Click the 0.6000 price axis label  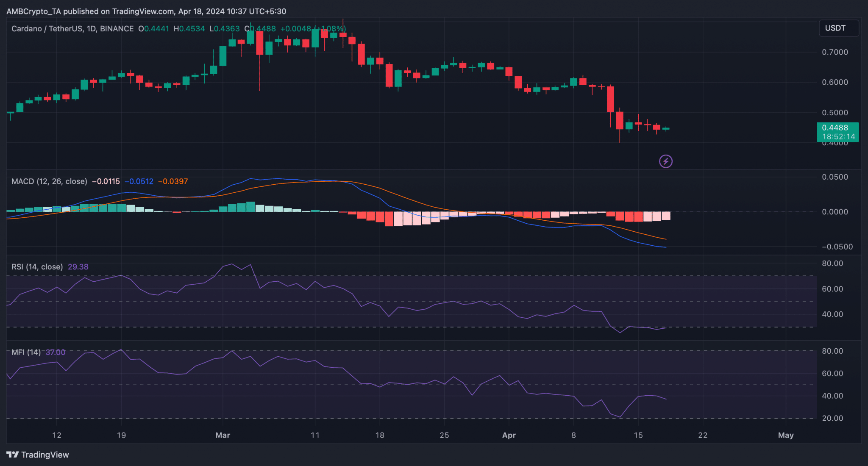(835, 82)
